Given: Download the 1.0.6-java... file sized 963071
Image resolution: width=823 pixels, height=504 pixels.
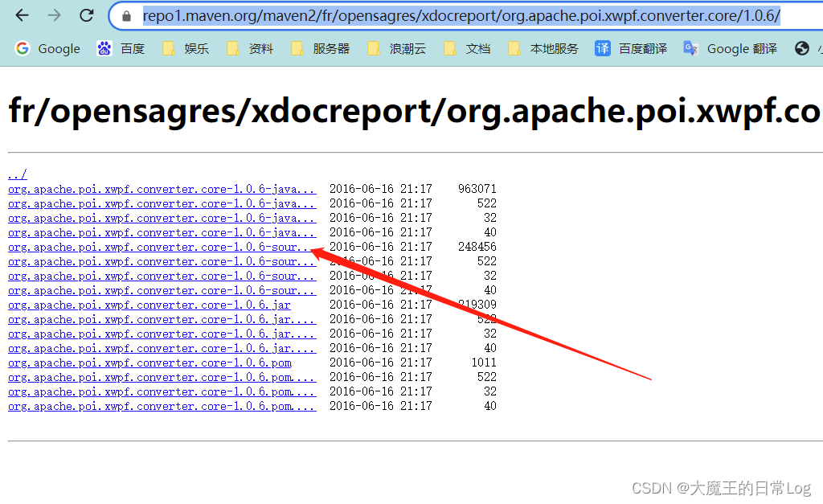Looking at the screenshot, I should pos(162,189).
